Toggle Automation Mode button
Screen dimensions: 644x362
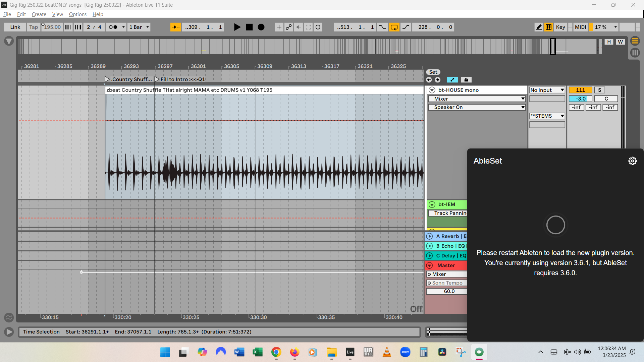pyautogui.click(x=452, y=80)
